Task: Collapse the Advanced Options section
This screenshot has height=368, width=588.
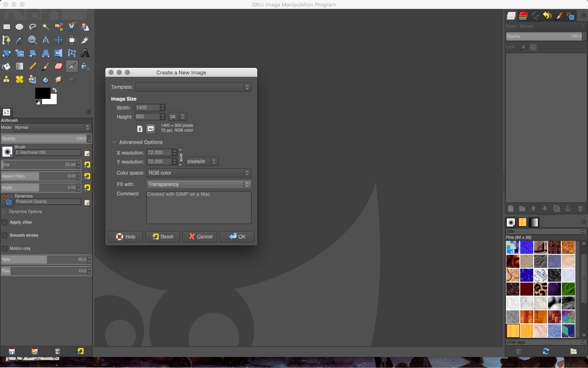Action: (115, 142)
